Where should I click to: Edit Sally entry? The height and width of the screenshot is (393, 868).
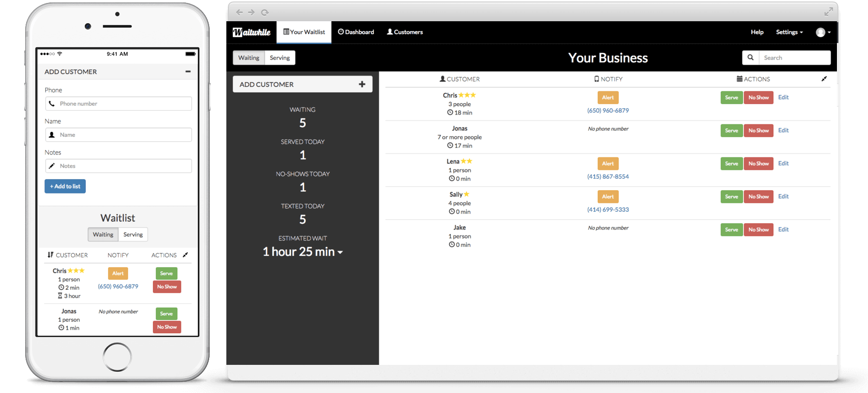(783, 196)
